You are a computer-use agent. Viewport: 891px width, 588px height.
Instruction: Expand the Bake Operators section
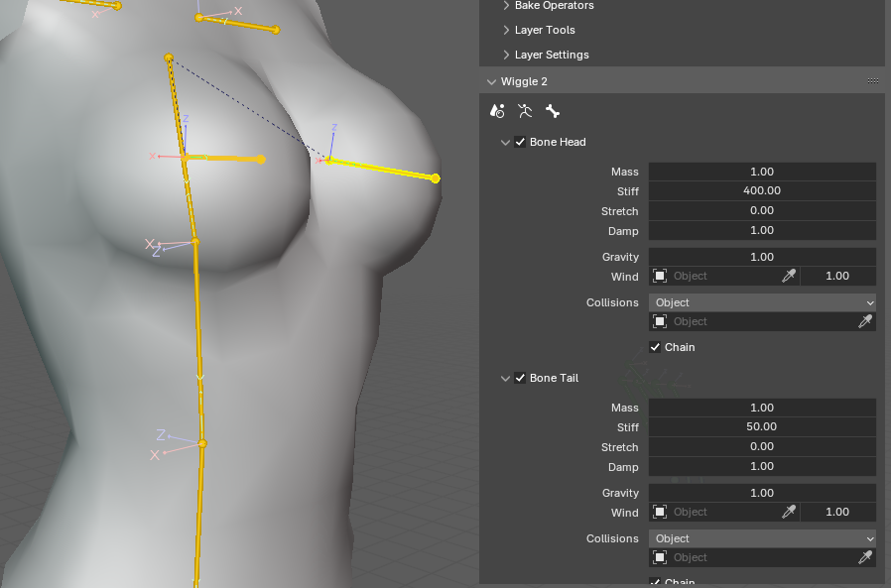pos(506,6)
